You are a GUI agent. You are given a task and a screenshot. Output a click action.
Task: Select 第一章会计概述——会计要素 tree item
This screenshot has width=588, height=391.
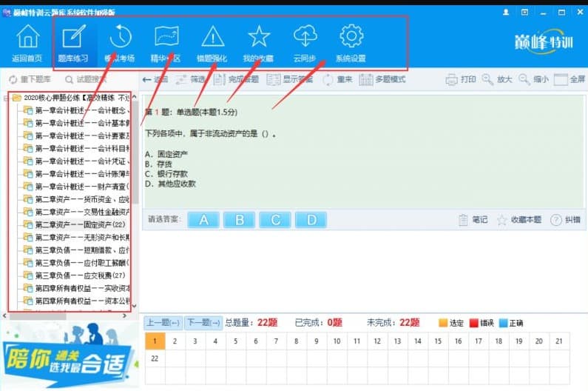coord(76,136)
